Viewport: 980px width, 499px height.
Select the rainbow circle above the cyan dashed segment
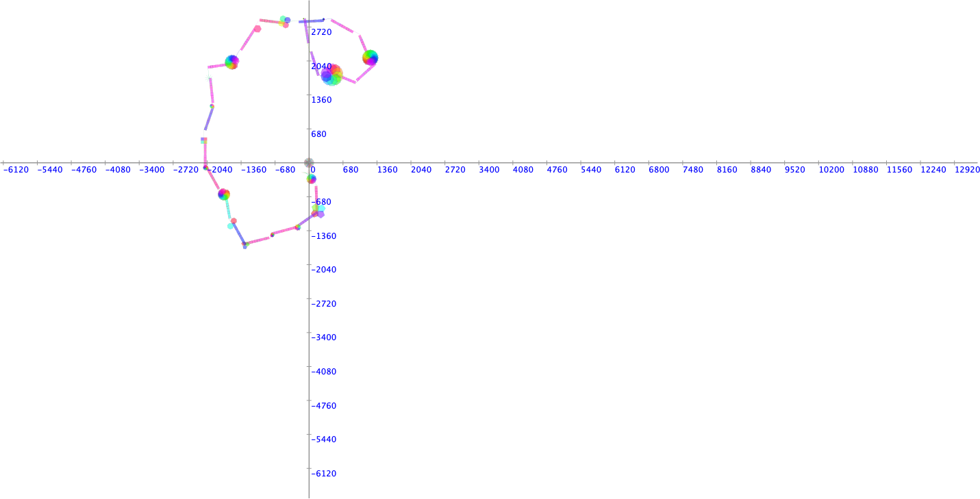coord(223,194)
